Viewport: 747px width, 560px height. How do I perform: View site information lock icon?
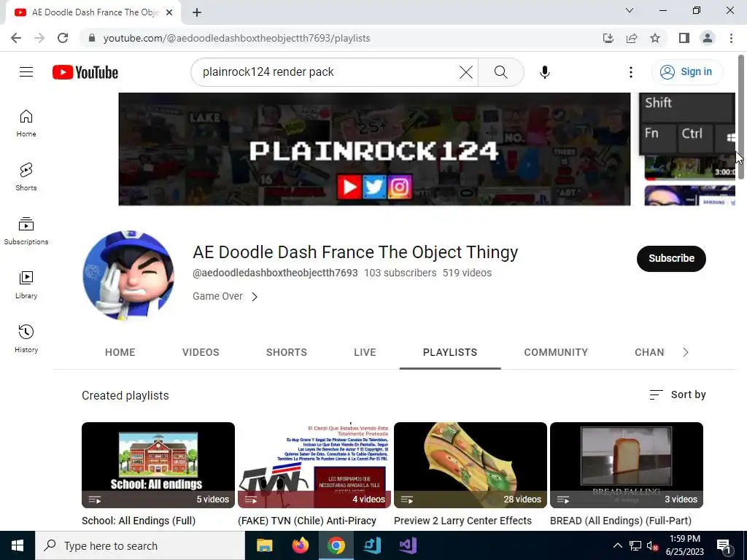92,38
